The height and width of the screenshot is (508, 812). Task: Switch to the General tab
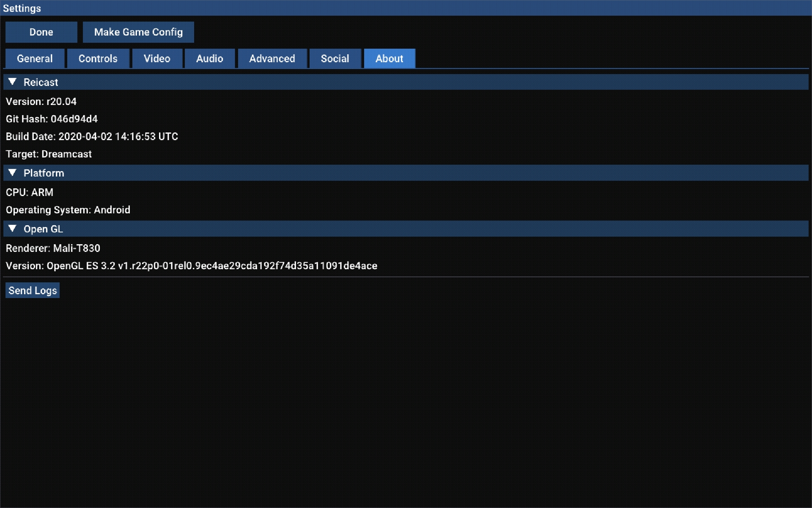pyautogui.click(x=35, y=58)
